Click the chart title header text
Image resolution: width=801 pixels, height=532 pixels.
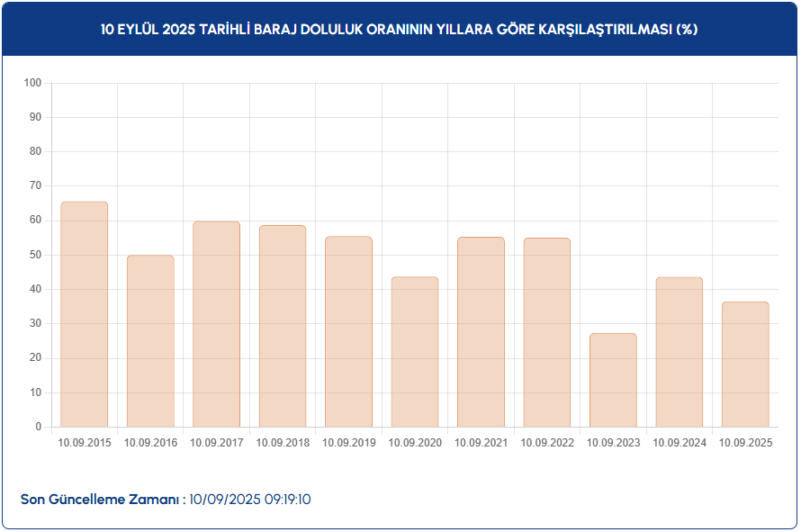[x=400, y=29]
